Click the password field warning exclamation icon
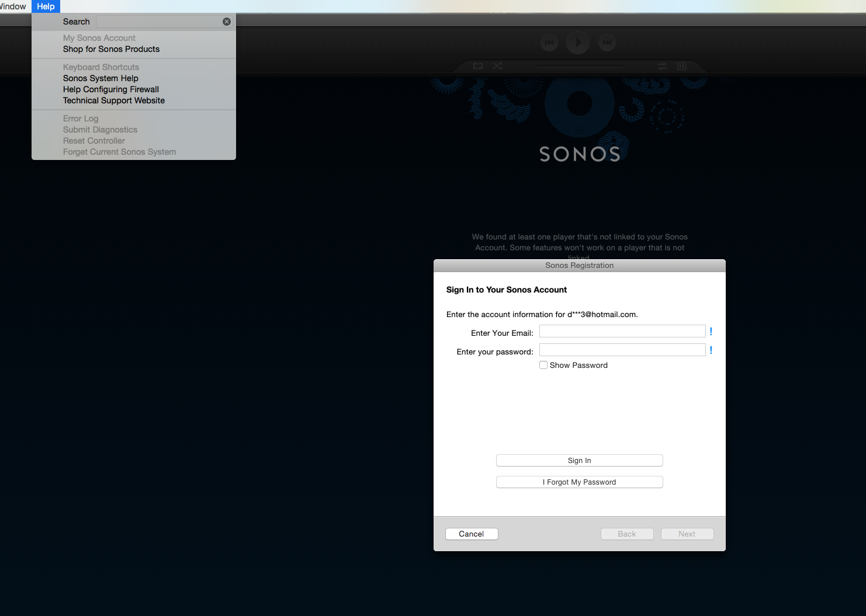The image size is (866, 616). pos(711,350)
